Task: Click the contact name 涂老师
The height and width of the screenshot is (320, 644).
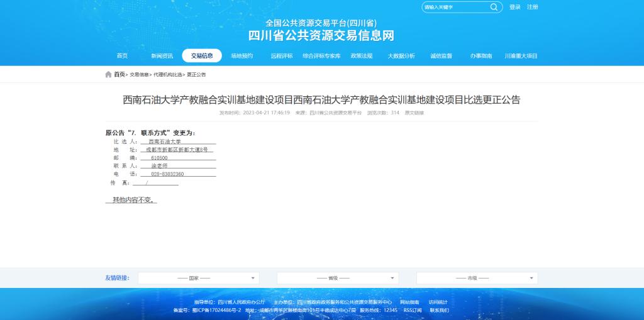Action: pos(159,166)
